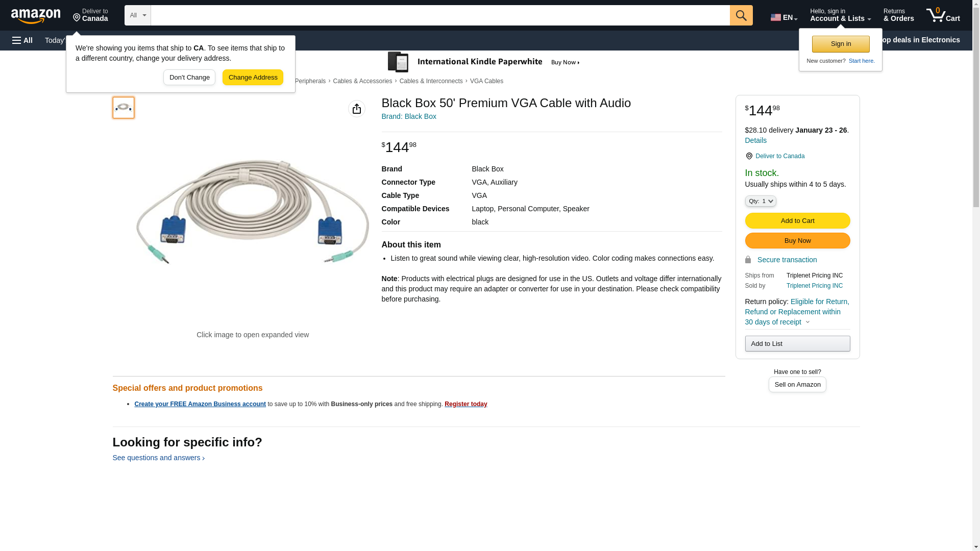Open the Qty quantity dropdown

(761, 201)
